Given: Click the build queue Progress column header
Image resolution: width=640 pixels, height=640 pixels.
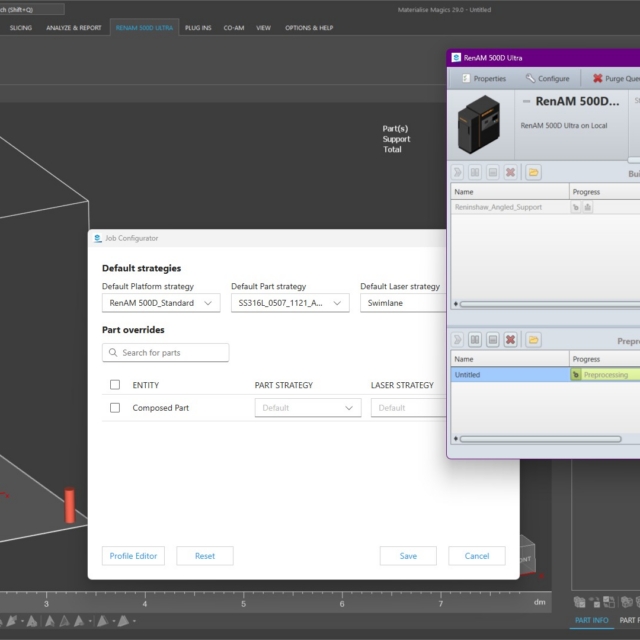Looking at the screenshot, I should (605, 192).
